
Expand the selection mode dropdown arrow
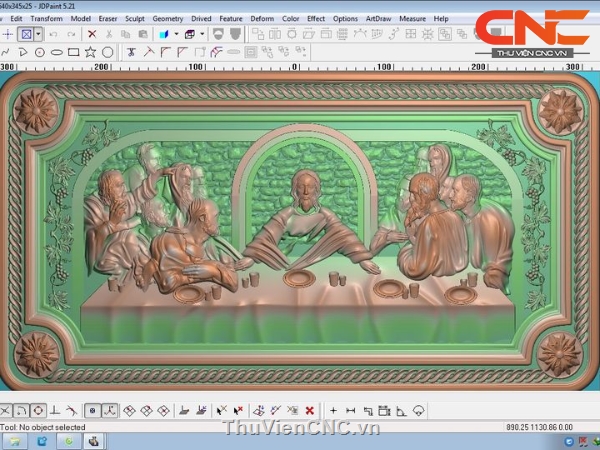pos(38,34)
